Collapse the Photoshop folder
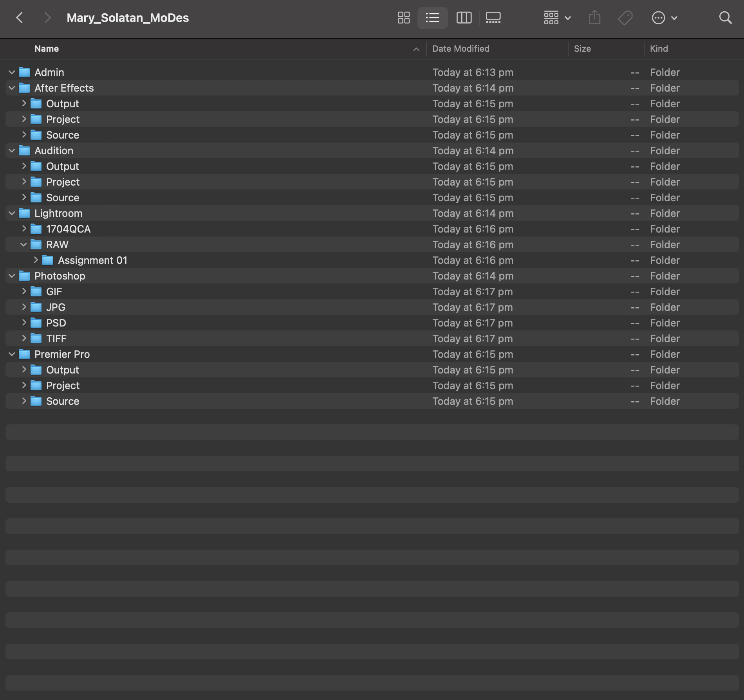 coord(12,276)
